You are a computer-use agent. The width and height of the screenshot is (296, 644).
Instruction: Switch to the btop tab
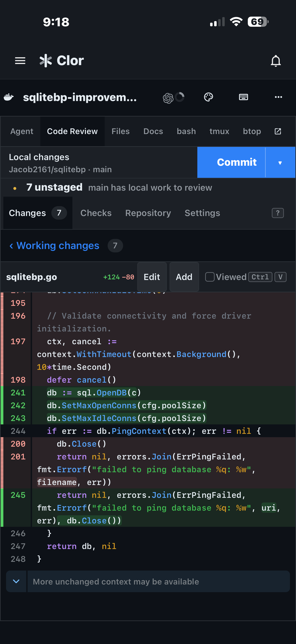[x=252, y=131]
